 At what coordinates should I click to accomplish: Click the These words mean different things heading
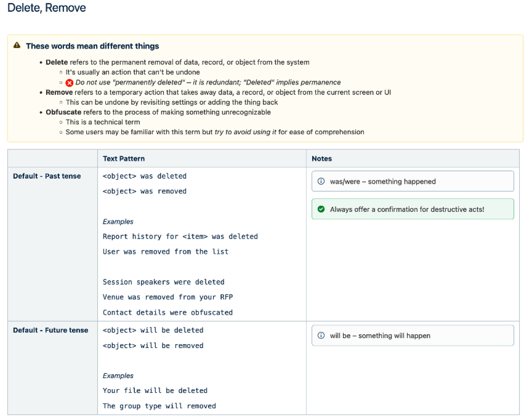[x=92, y=46]
